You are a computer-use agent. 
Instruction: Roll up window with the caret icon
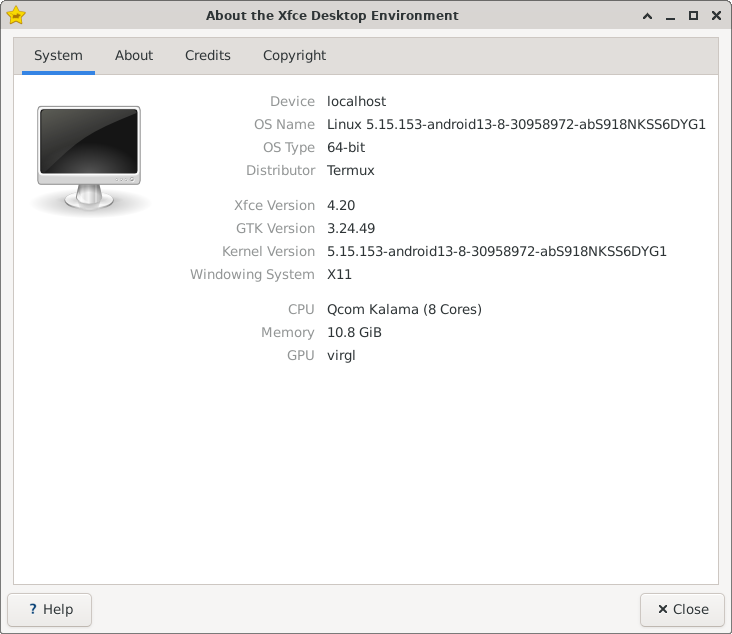pyautogui.click(x=648, y=16)
